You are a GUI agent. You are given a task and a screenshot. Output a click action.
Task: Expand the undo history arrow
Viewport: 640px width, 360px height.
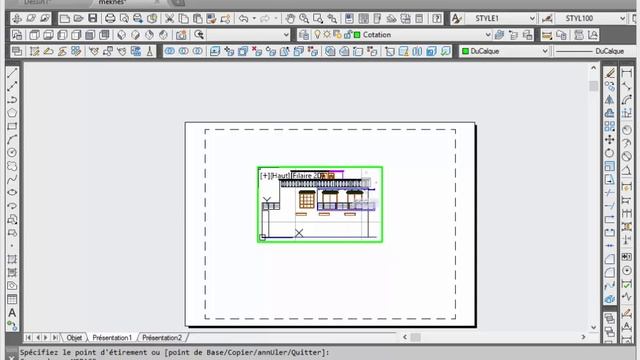tap(254, 18)
